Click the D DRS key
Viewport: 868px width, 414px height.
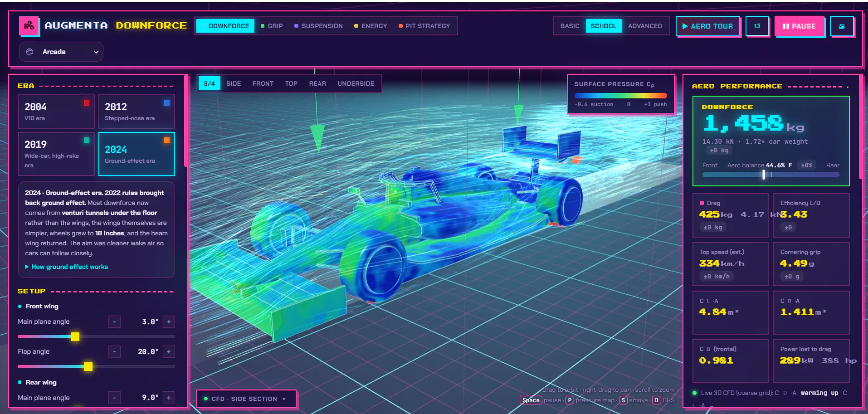tap(656, 400)
